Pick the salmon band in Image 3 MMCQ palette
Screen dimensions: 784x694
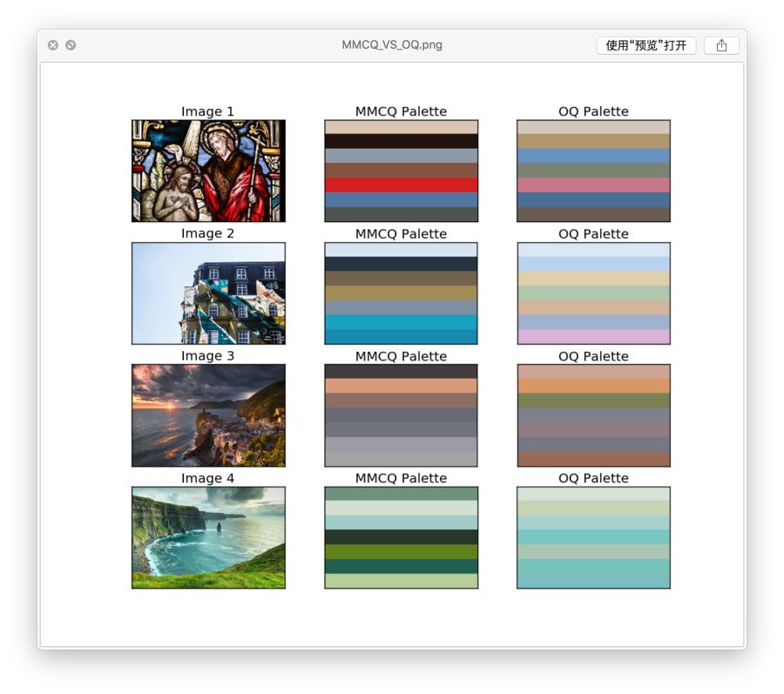401,386
